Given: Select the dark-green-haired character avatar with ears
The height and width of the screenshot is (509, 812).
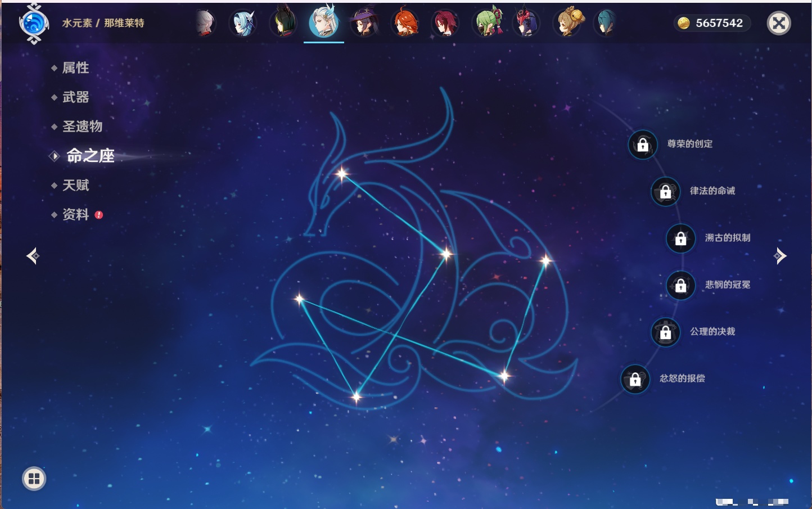Looking at the screenshot, I should [283, 22].
